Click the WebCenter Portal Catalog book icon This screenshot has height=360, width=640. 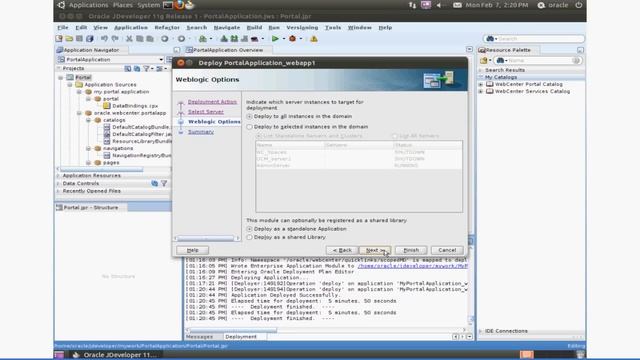tap(489, 84)
